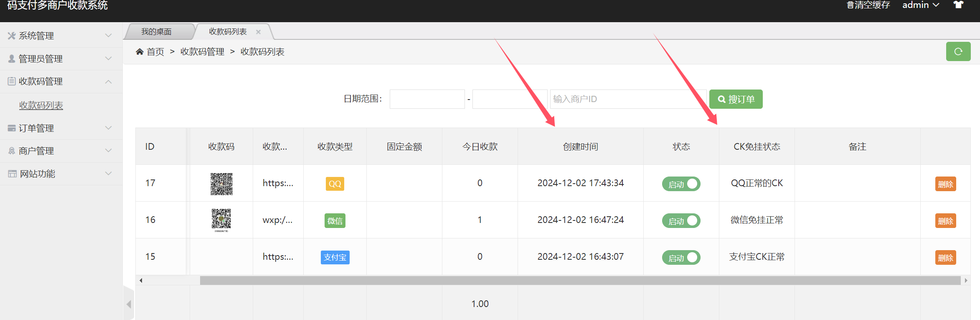Click the QR code thumbnail for ID 17

(x=221, y=184)
